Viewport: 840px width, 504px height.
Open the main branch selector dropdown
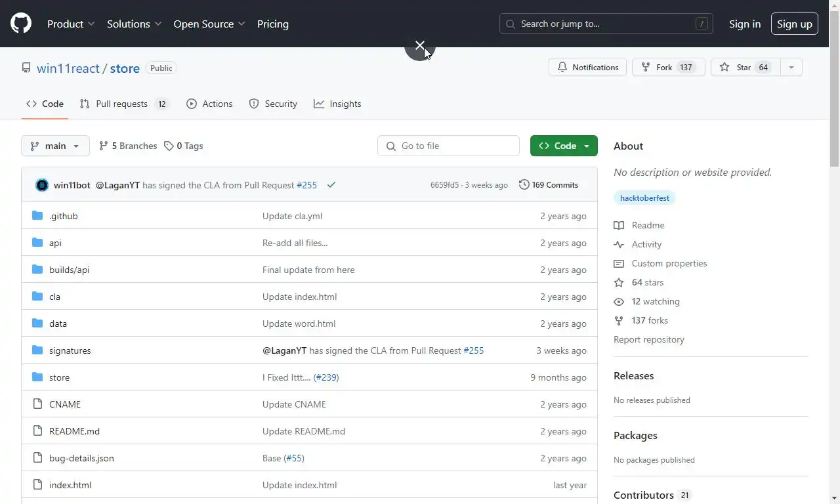point(55,146)
